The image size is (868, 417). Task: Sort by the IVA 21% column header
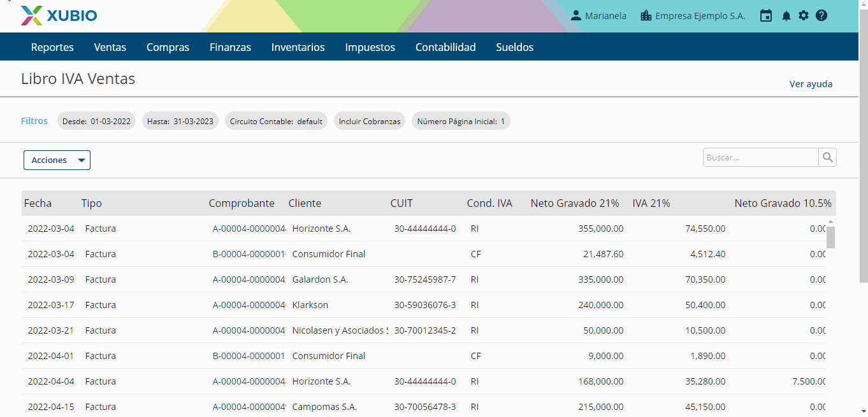point(651,203)
